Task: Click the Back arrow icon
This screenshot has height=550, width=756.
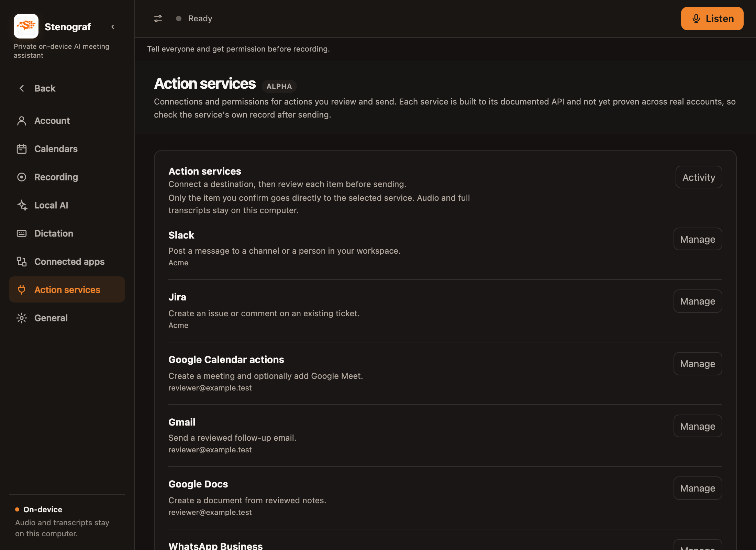Action: (x=22, y=88)
